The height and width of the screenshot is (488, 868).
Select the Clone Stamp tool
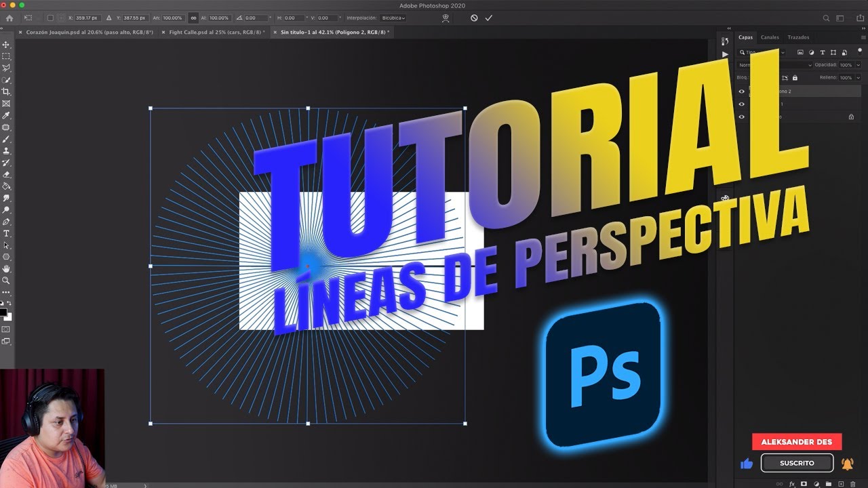[x=6, y=150]
